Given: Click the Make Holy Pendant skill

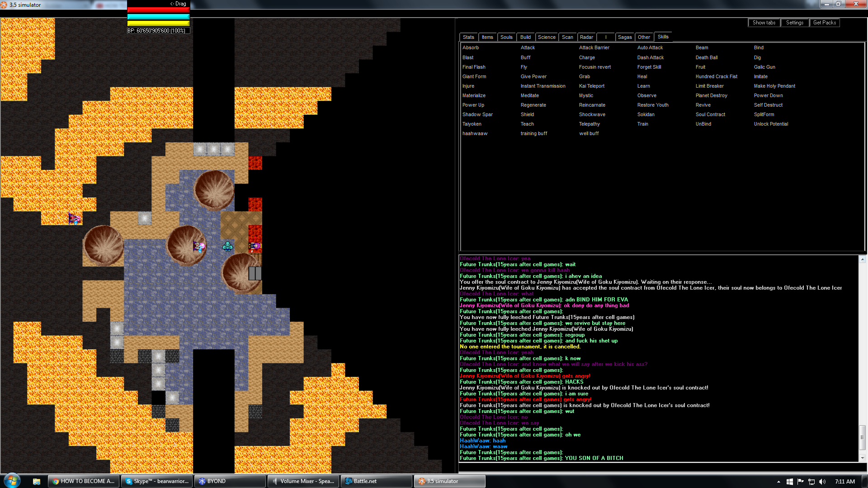Looking at the screenshot, I should tap(774, 86).
